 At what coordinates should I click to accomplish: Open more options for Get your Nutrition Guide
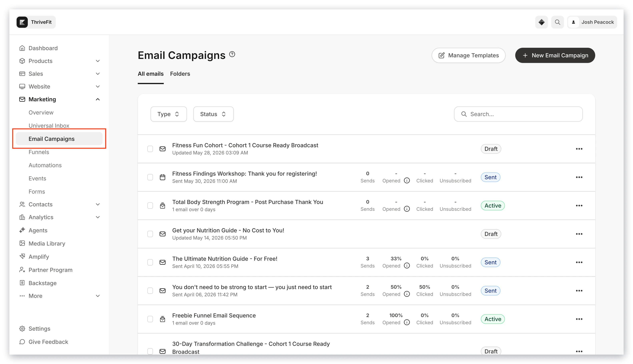(x=579, y=234)
